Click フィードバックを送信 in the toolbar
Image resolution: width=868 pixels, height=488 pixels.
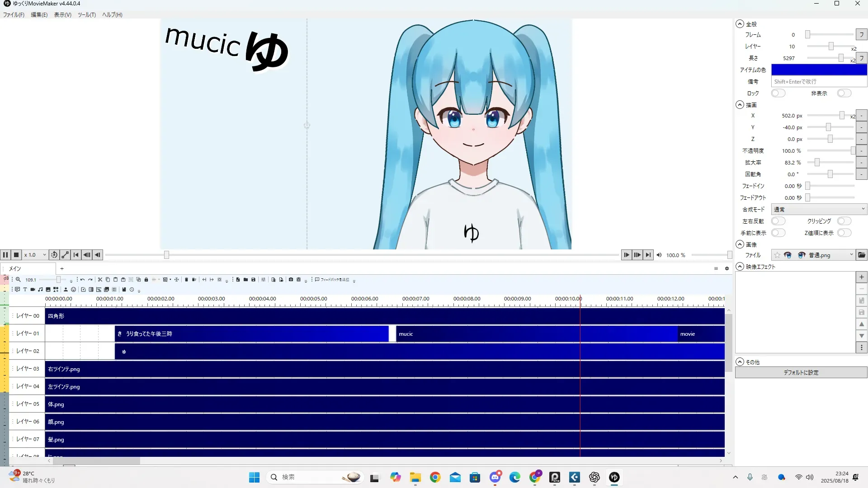coord(332,280)
